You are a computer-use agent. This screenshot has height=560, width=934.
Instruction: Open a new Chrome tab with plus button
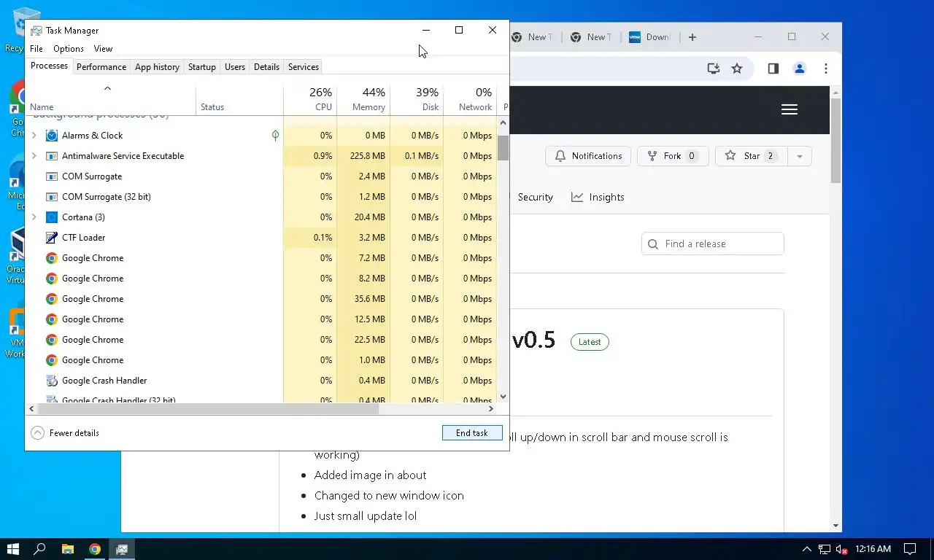pyautogui.click(x=692, y=37)
